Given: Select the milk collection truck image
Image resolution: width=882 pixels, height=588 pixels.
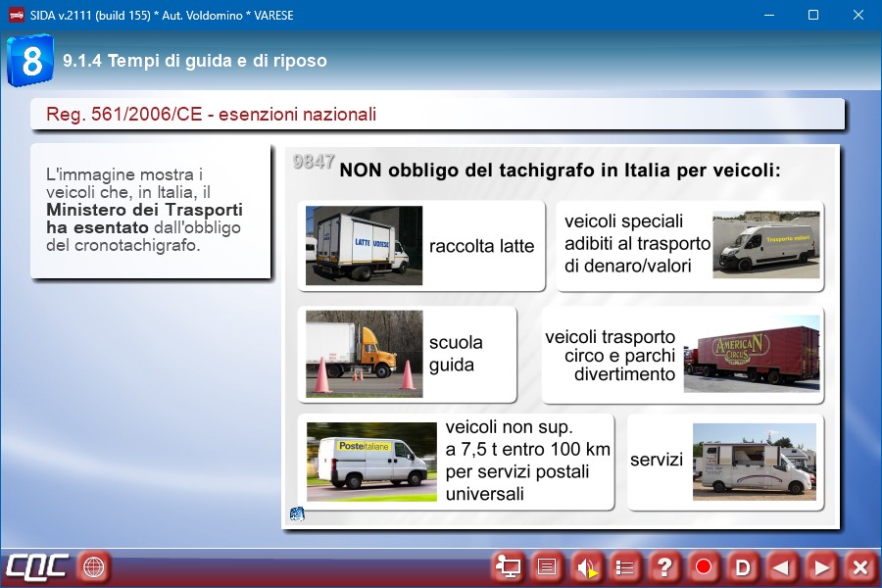Looking at the screenshot, I should tap(364, 245).
